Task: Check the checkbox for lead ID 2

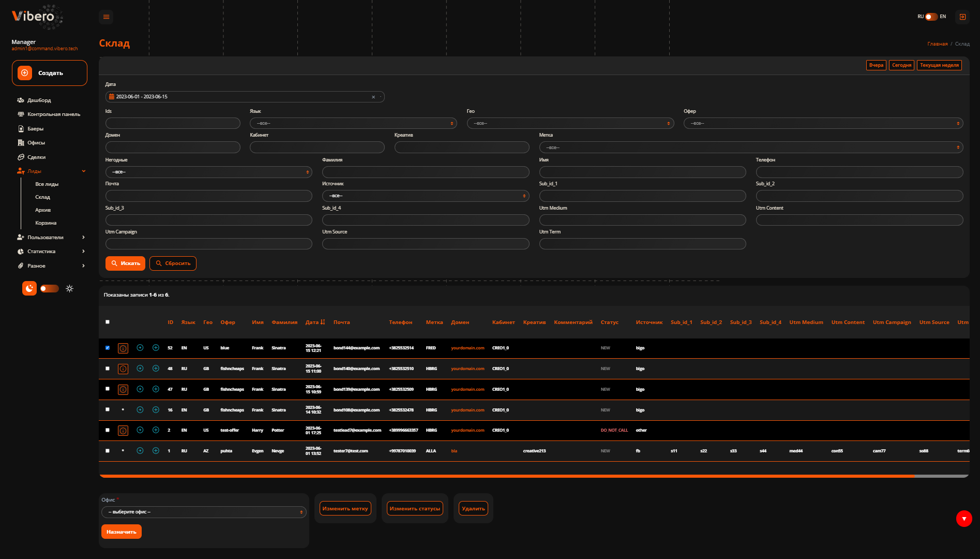Action: tap(108, 430)
